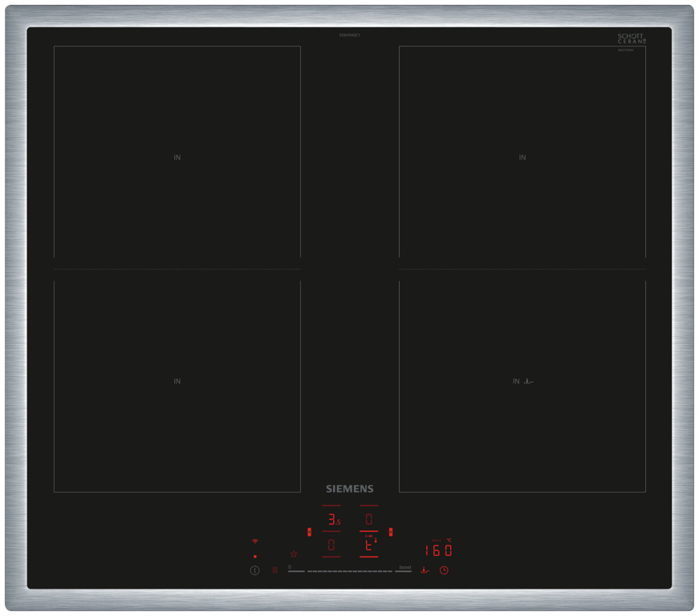Tap the star favourite symbol
The height and width of the screenshot is (616, 699).
pos(294,554)
